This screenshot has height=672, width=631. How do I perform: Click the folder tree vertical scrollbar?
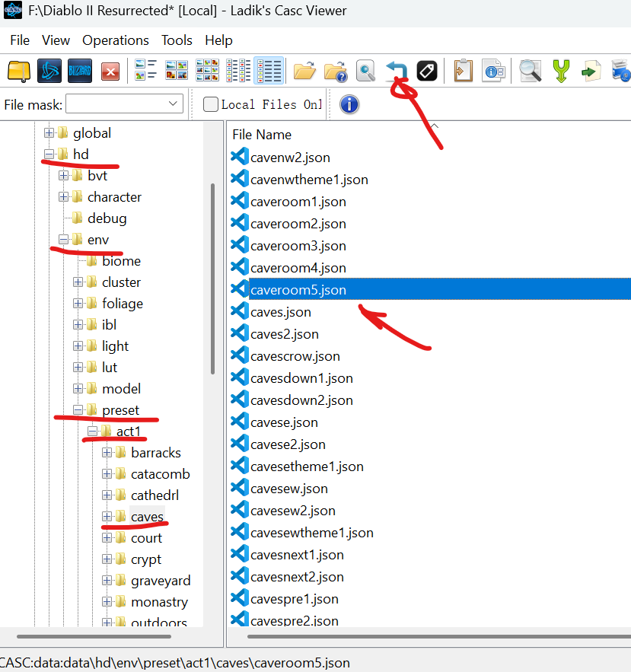[x=212, y=279]
